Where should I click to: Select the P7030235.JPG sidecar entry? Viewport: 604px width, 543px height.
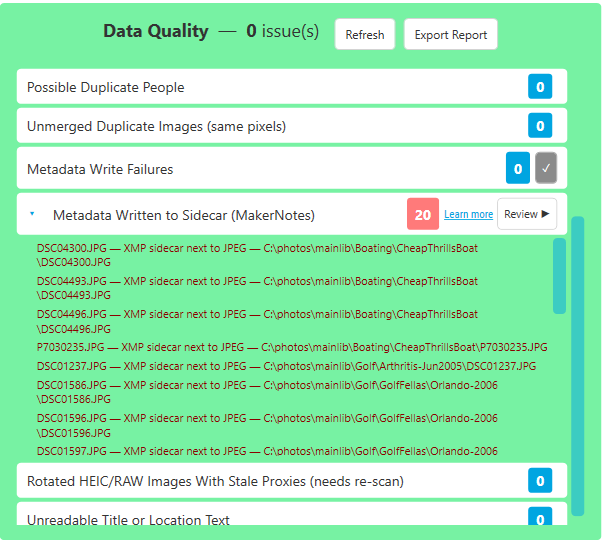tap(292, 347)
